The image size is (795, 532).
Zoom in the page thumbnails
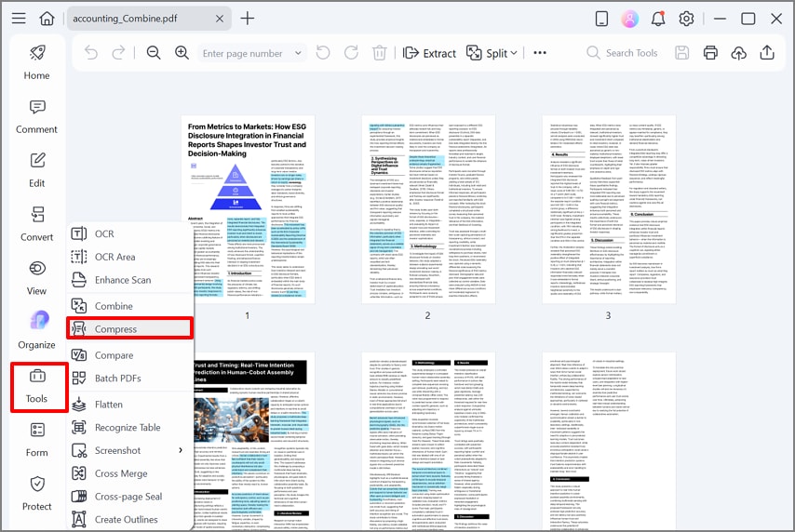182,53
